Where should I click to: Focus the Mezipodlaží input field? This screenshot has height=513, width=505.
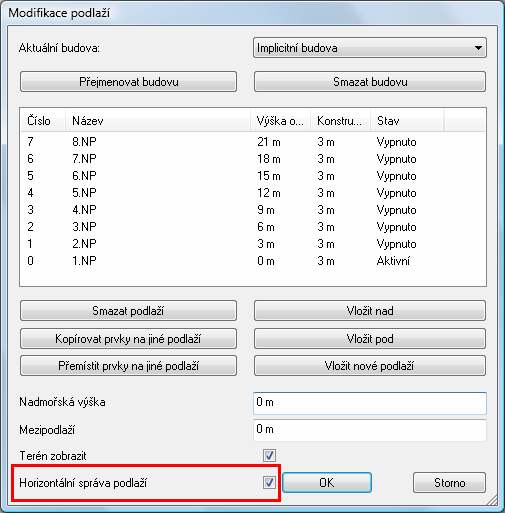point(370,430)
